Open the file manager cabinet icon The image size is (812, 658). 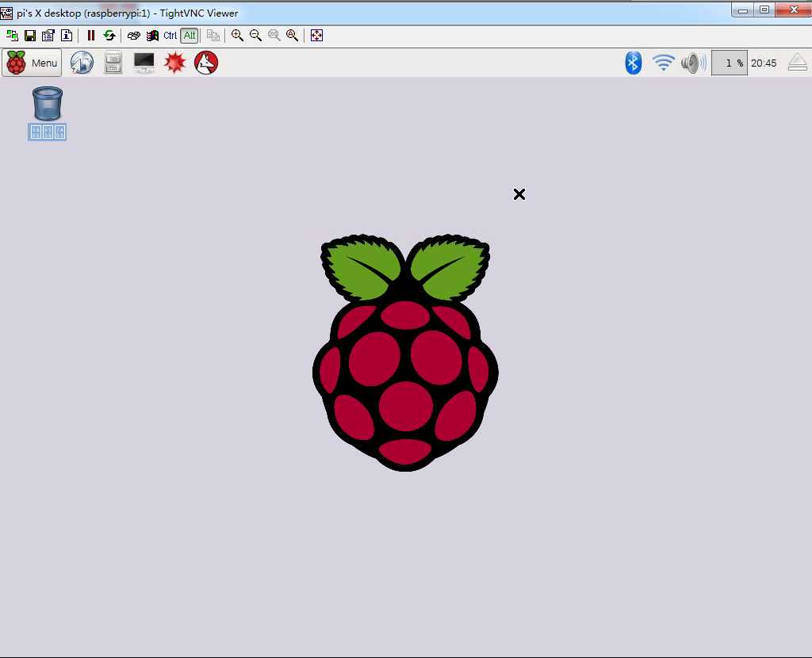pyautogui.click(x=113, y=63)
